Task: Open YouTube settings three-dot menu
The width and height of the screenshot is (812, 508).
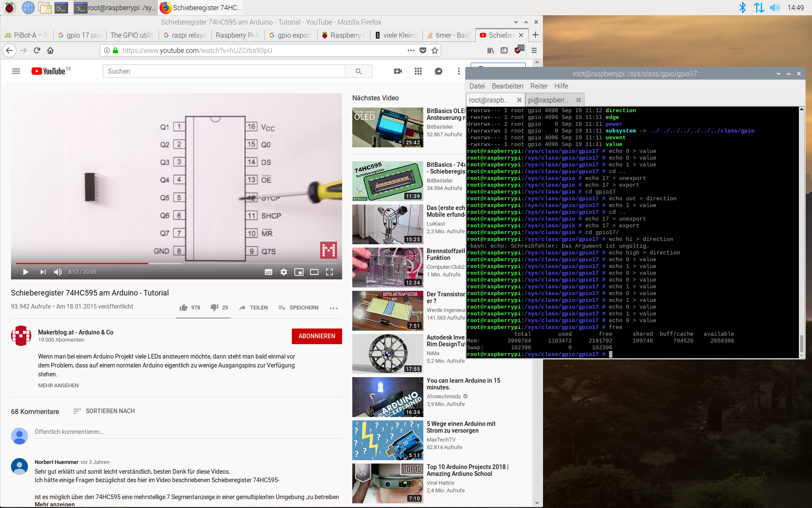Action: (x=458, y=71)
